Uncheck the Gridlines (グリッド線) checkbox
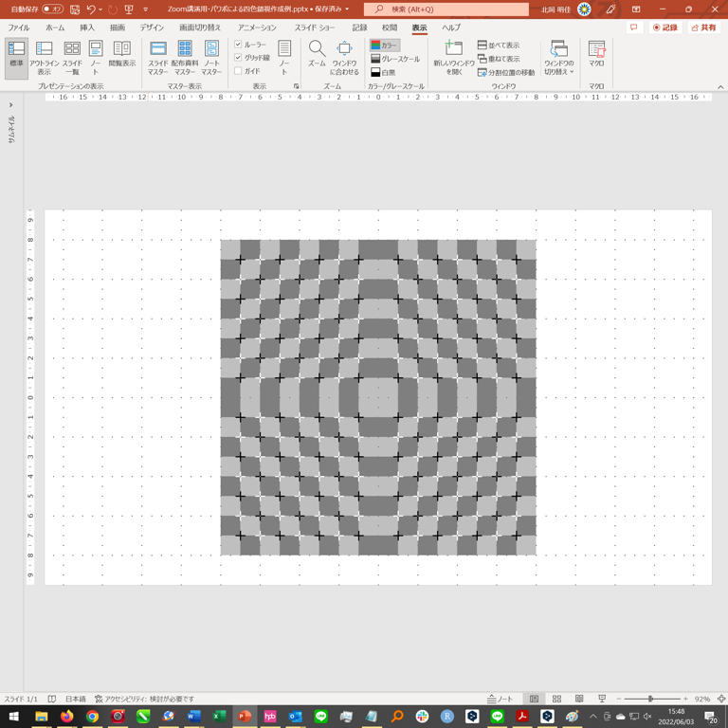 tap(239, 58)
